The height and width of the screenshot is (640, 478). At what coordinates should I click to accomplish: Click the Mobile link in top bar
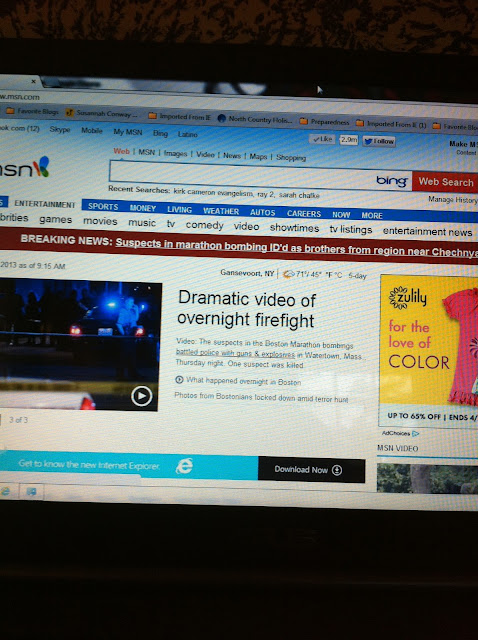(x=92, y=131)
